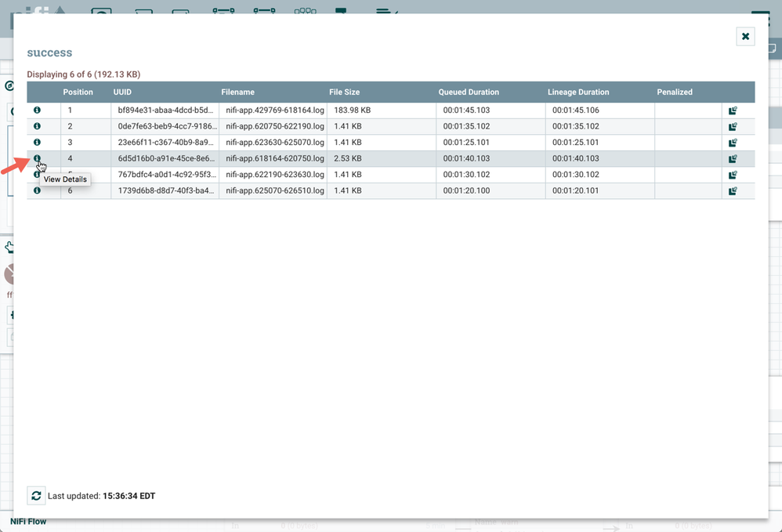The width and height of the screenshot is (782, 532).
Task: Open provenance for the flowfile at position 1
Action: tap(732, 110)
